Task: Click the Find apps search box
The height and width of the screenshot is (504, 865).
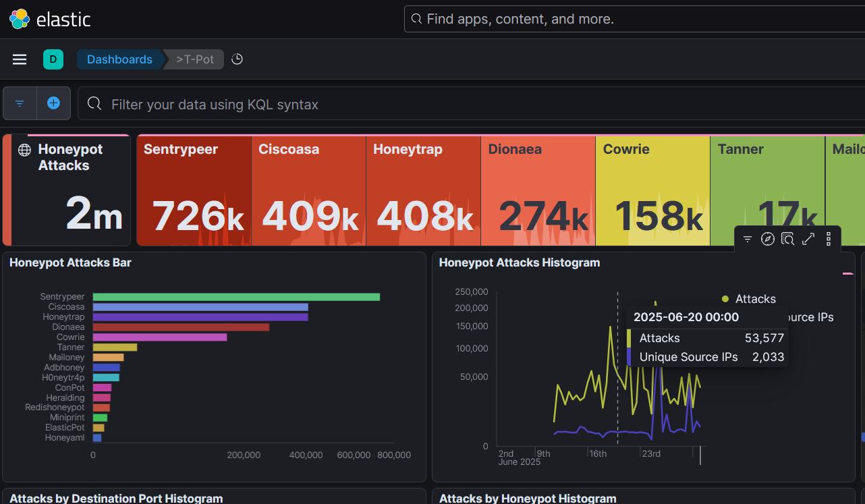Action: pyautogui.click(x=634, y=19)
